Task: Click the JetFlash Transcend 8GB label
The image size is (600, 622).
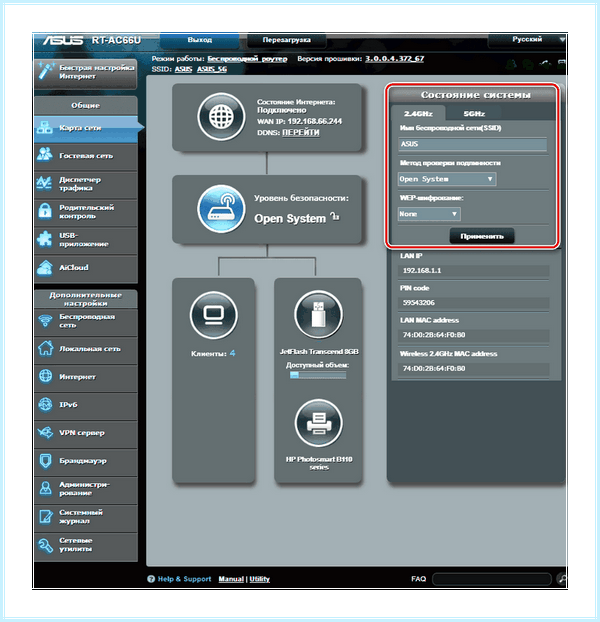Action: click(319, 351)
